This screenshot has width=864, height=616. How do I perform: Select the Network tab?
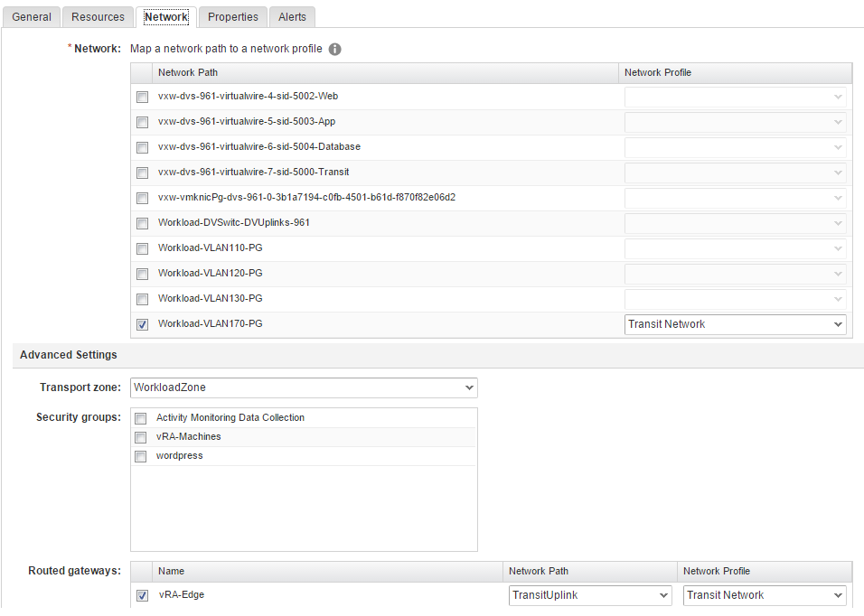pos(166,16)
